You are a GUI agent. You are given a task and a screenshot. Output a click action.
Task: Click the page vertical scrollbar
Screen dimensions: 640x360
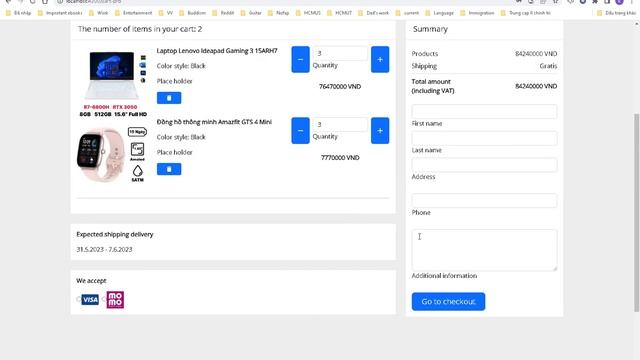click(637, 212)
